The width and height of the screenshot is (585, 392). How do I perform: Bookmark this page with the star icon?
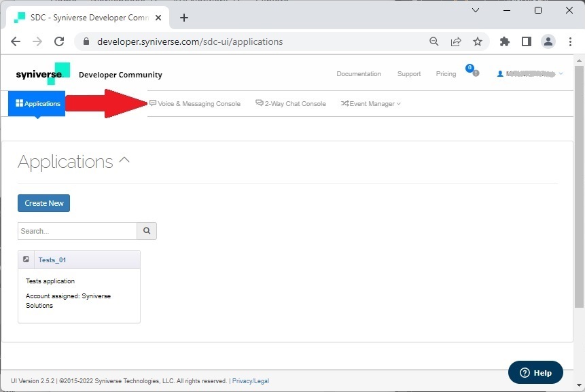pyautogui.click(x=478, y=41)
